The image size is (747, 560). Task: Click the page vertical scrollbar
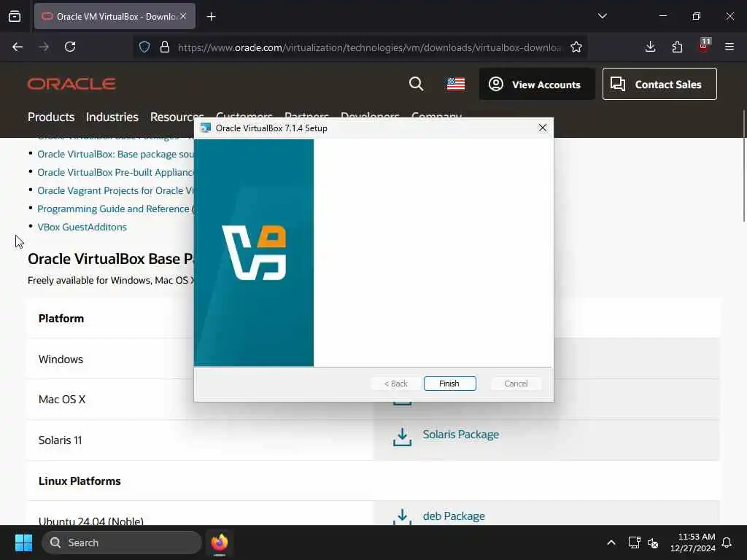click(x=743, y=166)
